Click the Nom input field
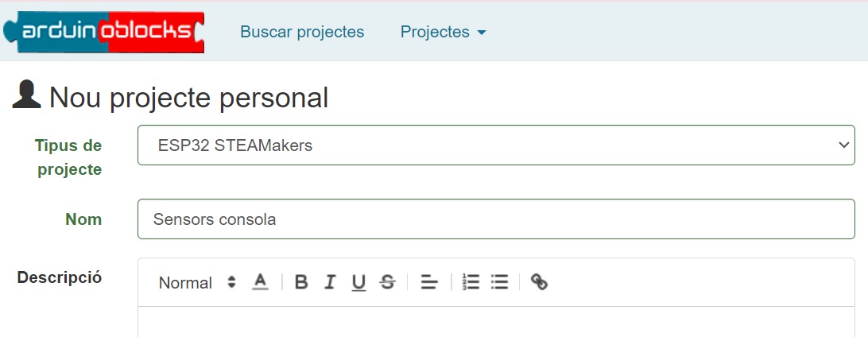 (x=496, y=219)
